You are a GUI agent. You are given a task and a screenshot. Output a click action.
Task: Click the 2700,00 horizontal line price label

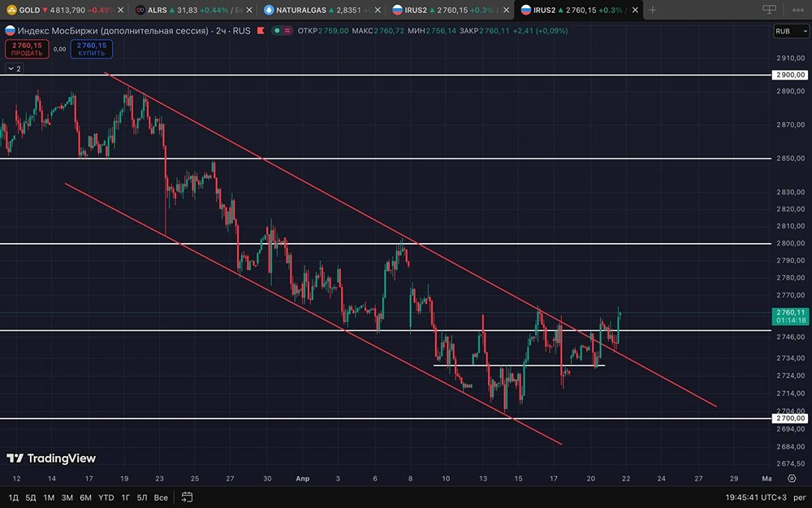(790, 418)
